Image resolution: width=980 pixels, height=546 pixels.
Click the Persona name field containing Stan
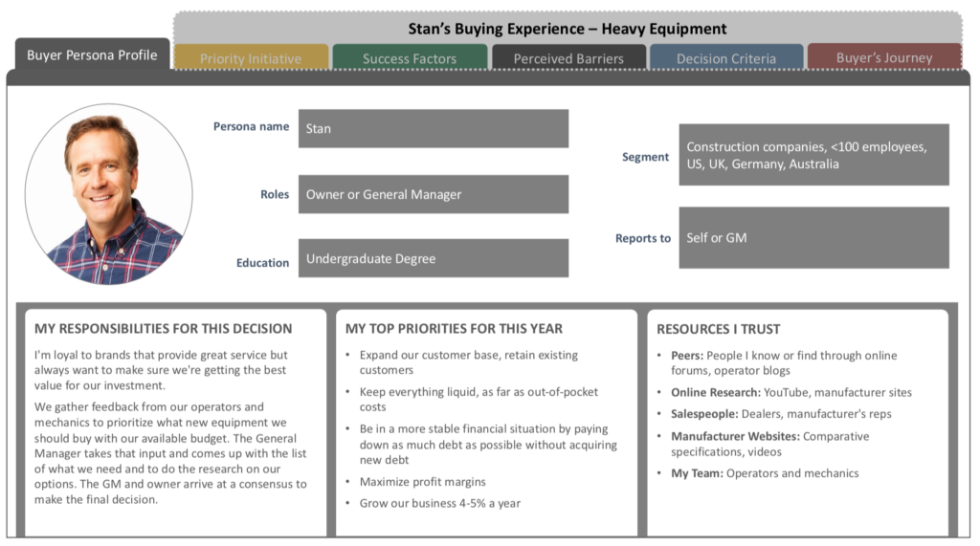click(x=434, y=129)
